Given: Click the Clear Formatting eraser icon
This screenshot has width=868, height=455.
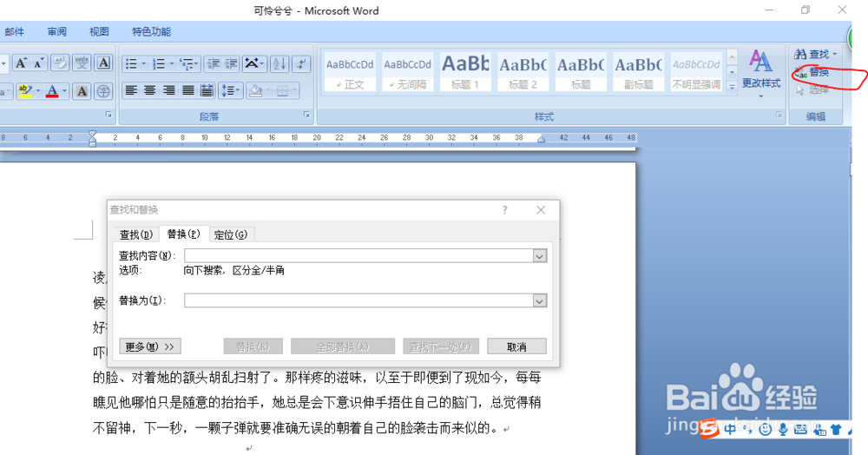Looking at the screenshot, I should point(60,63).
